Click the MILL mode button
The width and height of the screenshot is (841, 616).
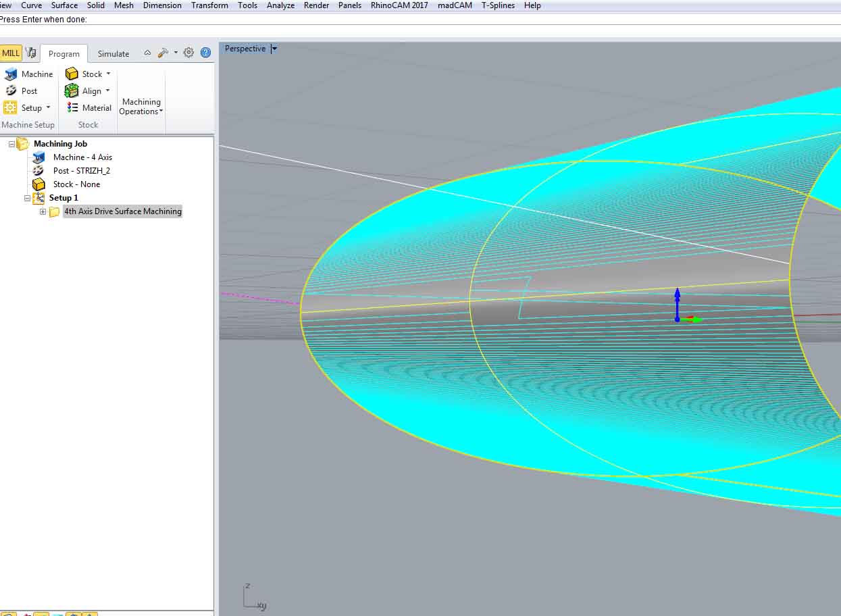11,53
